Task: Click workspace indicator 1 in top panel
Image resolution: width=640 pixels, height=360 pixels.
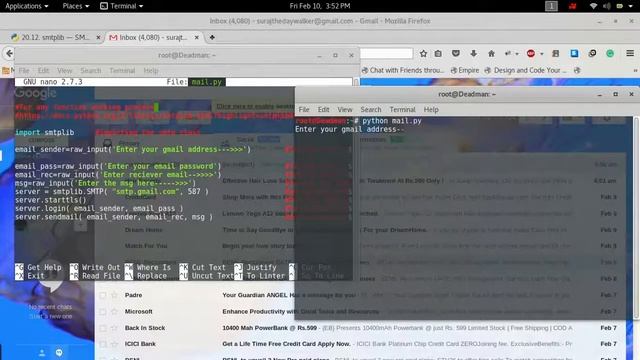Action: (551, 6)
